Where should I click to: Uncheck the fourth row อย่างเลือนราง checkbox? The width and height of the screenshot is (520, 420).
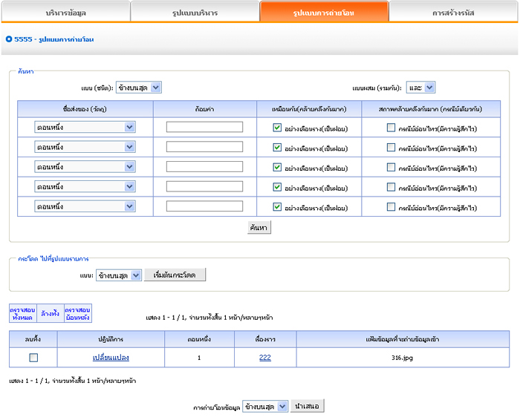(277, 187)
